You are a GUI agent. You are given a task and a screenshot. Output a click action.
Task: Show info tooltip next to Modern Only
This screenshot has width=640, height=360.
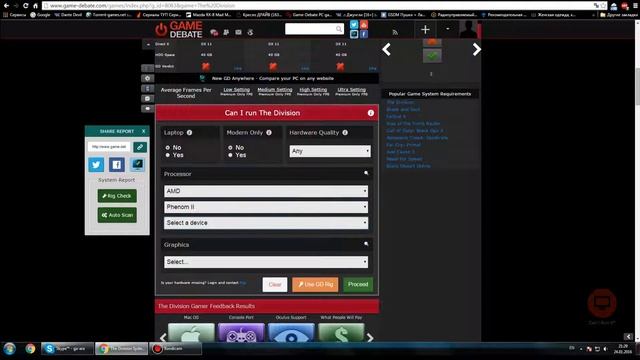point(269,133)
